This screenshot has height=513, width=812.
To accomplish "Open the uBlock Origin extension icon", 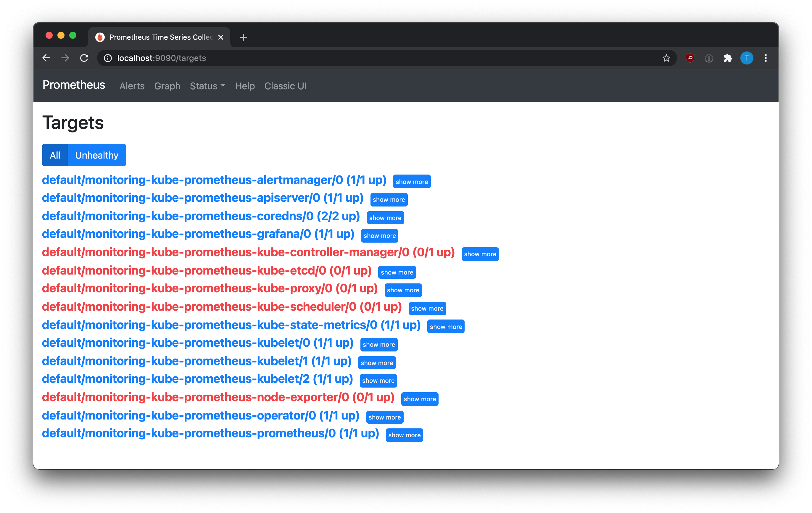I will click(x=689, y=58).
